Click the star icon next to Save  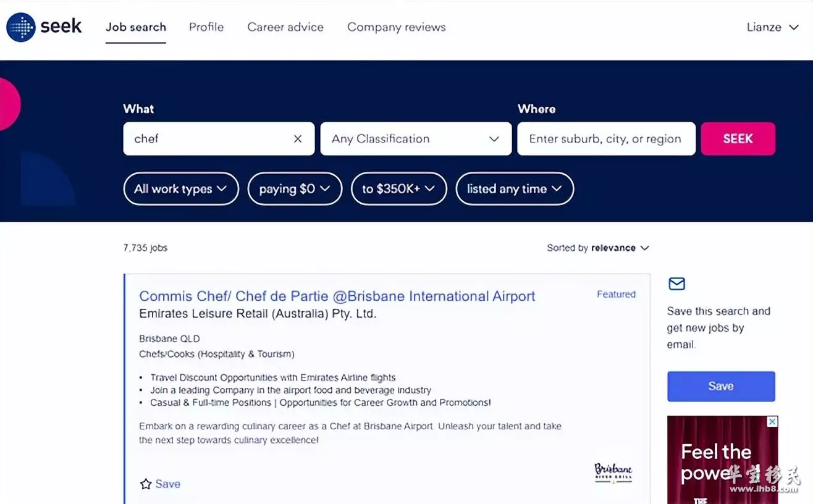click(x=146, y=484)
